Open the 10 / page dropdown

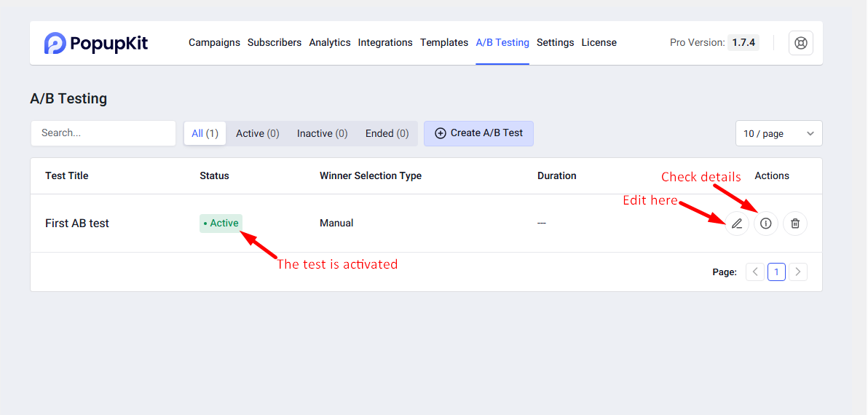pos(779,133)
